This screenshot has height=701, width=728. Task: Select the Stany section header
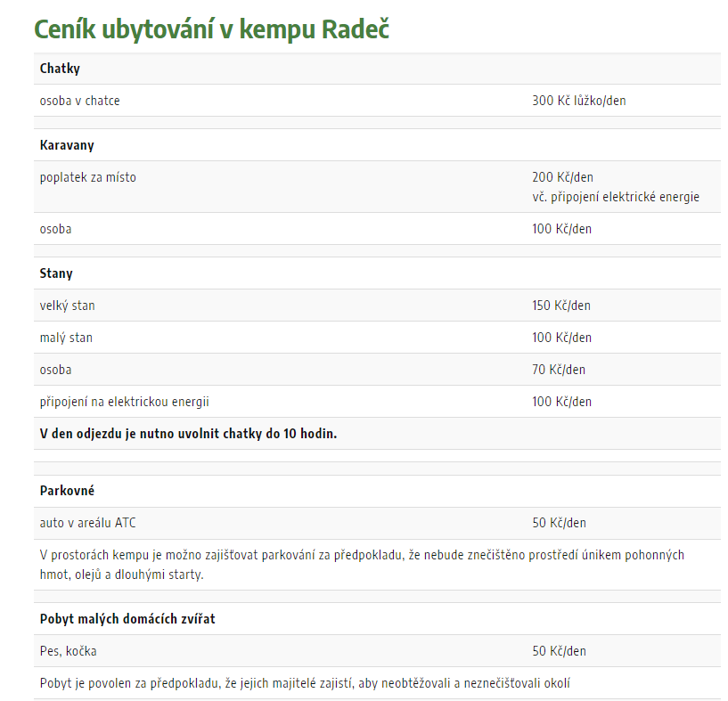56,273
